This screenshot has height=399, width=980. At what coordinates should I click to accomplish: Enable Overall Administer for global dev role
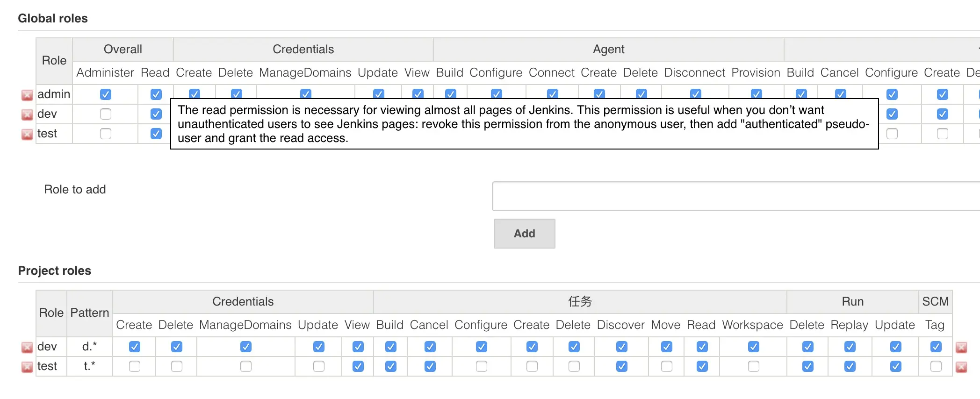point(106,114)
